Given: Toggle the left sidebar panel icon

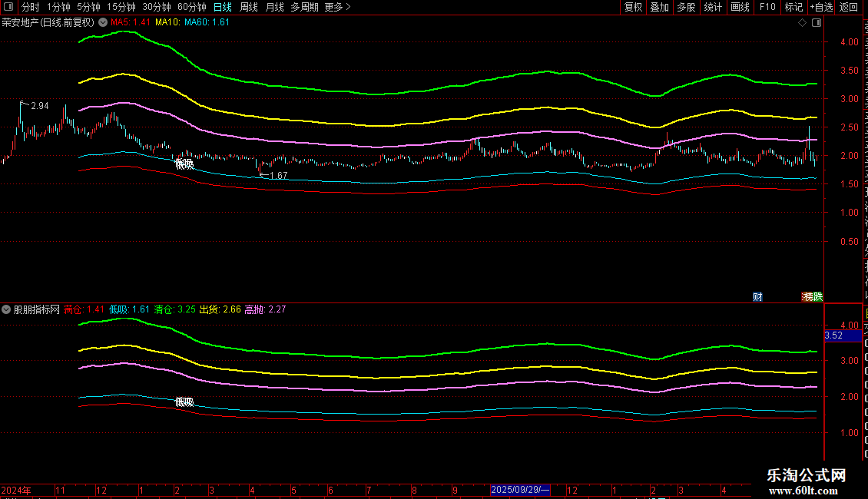Looking at the screenshot, I should [8, 7].
